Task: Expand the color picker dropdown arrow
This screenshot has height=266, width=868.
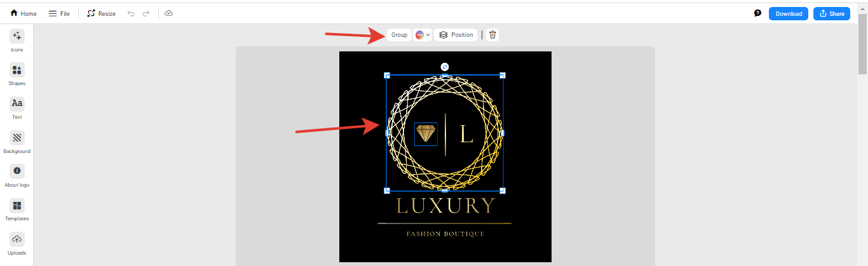Action: click(428, 35)
